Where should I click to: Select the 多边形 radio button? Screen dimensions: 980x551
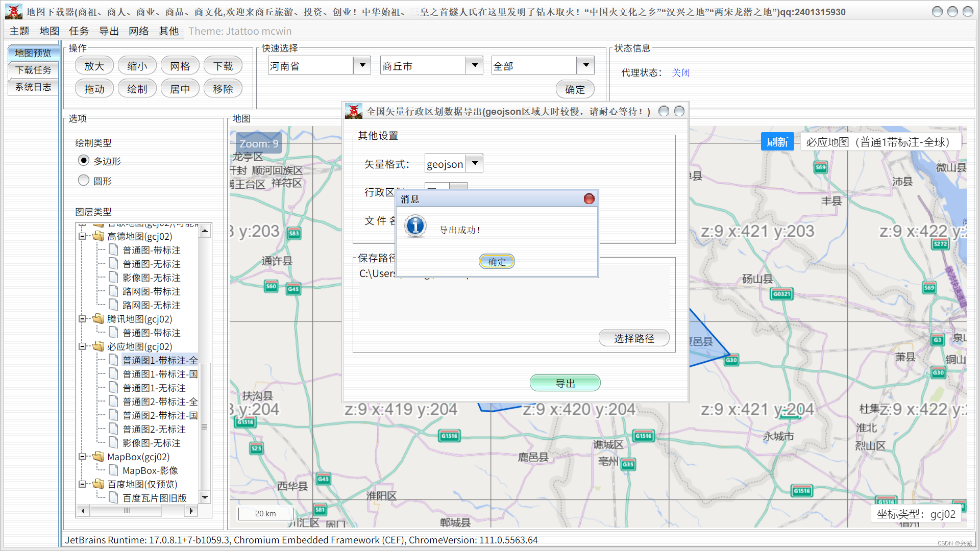pyautogui.click(x=84, y=161)
